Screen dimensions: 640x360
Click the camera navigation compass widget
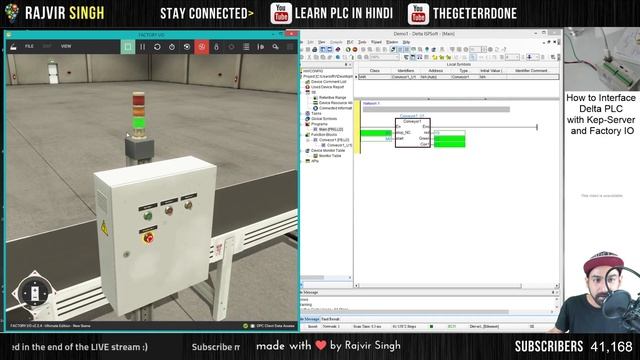34,292
